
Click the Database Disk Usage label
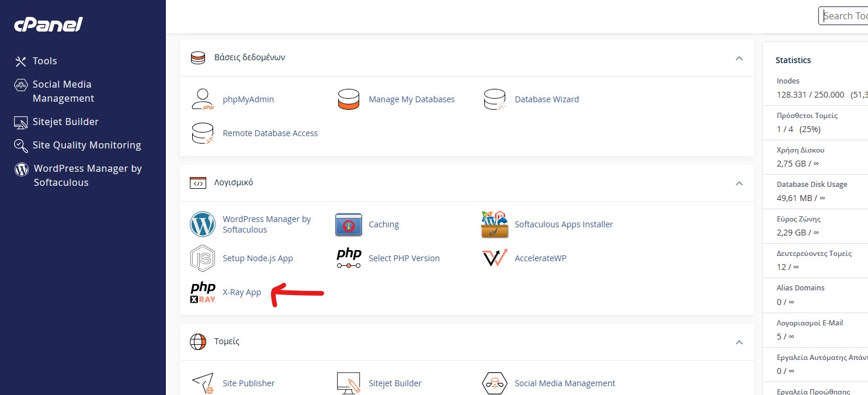click(812, 185)
